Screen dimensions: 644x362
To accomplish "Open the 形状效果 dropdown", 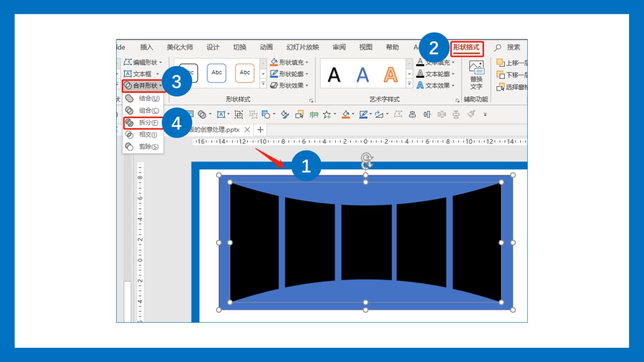I will (x=289, y=85).
